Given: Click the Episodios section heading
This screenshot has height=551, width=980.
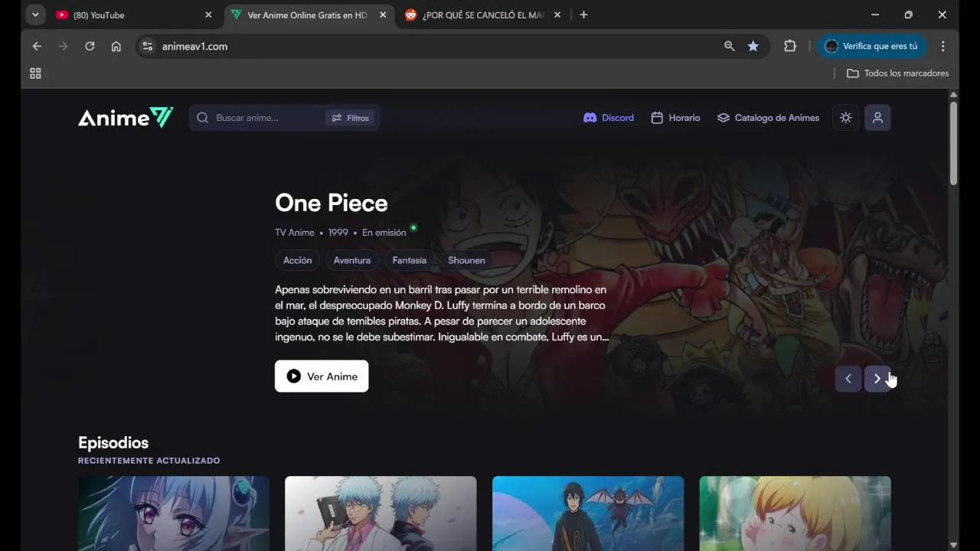Looking at the screenshot, I should [x=113, y=442].
